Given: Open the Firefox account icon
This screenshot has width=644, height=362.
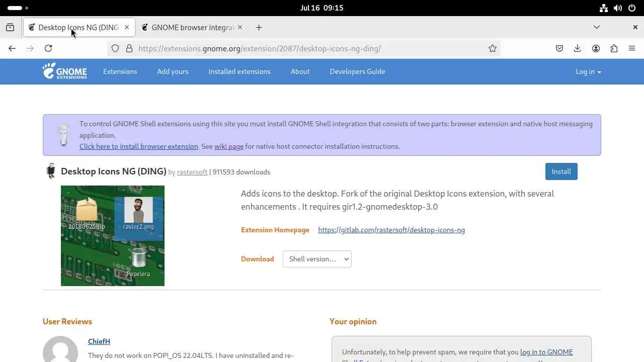Looking at the screenshot, I should point(596,48).
